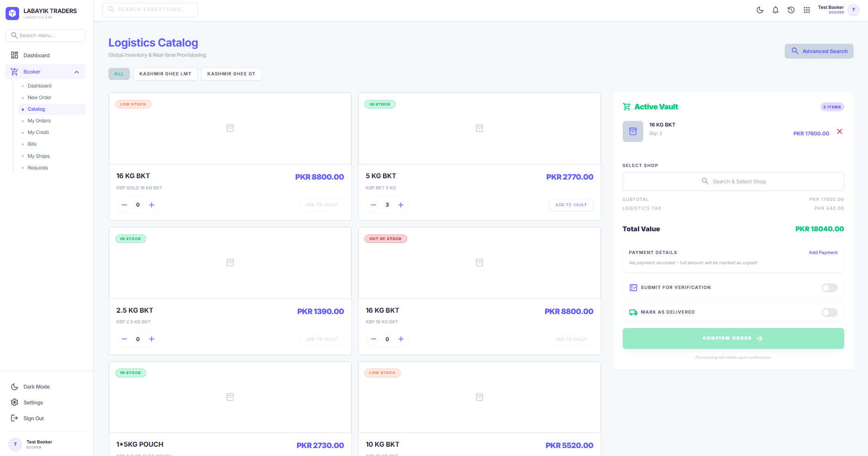
Task: Click Add Payment link
Action: pyautogui.click(x=823, y=253)
